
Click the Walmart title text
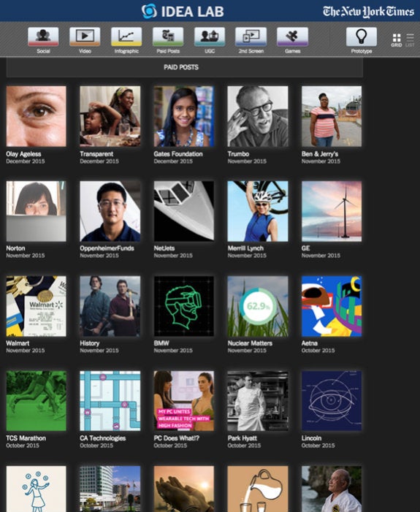coord(18,343)
